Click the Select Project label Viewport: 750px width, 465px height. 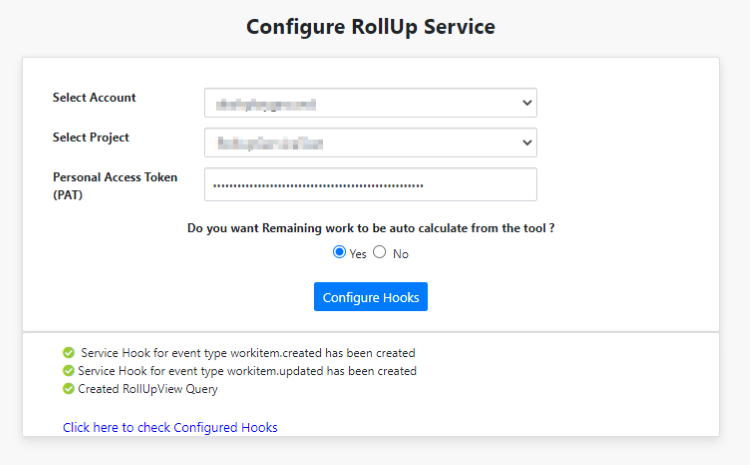pyautogui.click(x=91, y=138)
